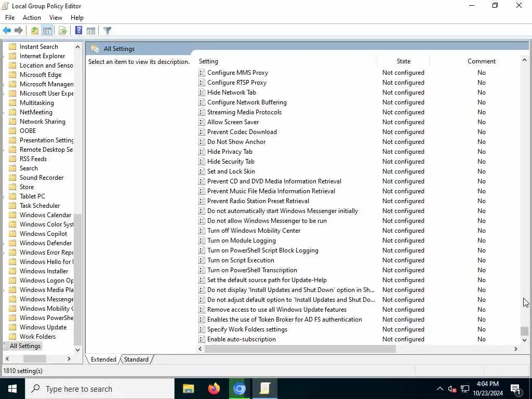Click the Filter funnel toolbar icon
The height and width of the screenshot is (399, 532).
[107, 31]
